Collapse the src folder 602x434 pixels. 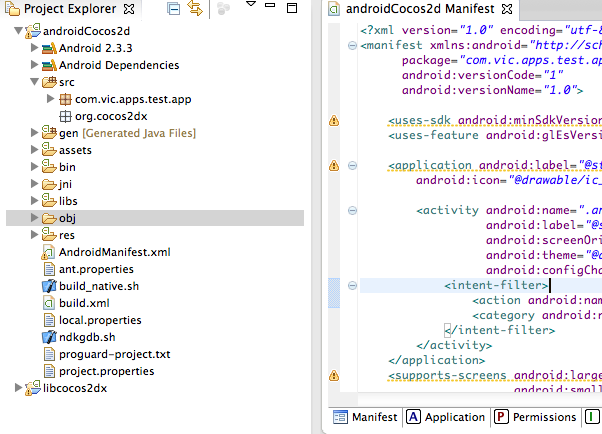[x=35, y=82]
